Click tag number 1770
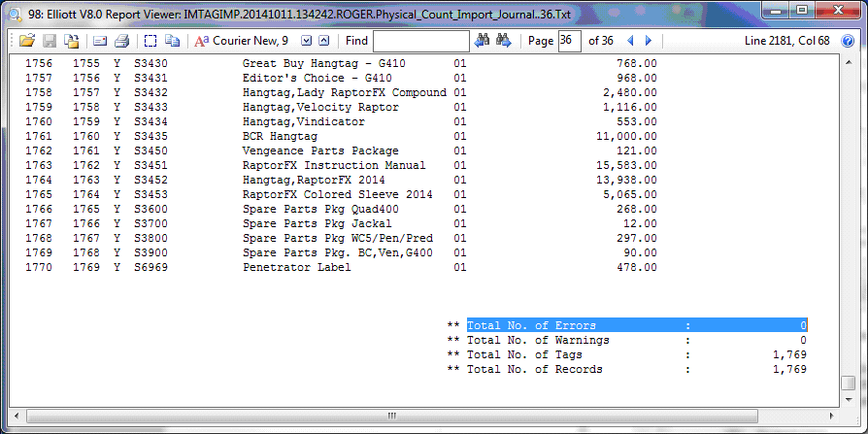The width and height of the screenshot is (868, 434). coord(39,267)
